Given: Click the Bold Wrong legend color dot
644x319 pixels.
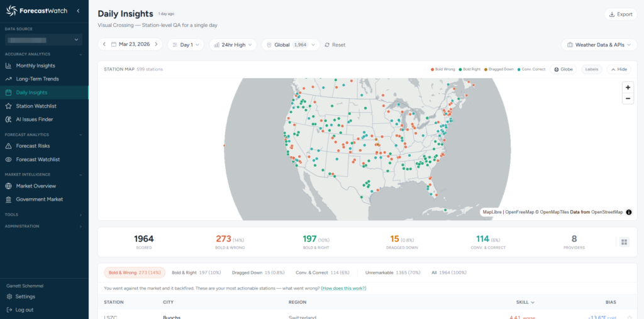Looking at the screenshot, I should 433,69.
